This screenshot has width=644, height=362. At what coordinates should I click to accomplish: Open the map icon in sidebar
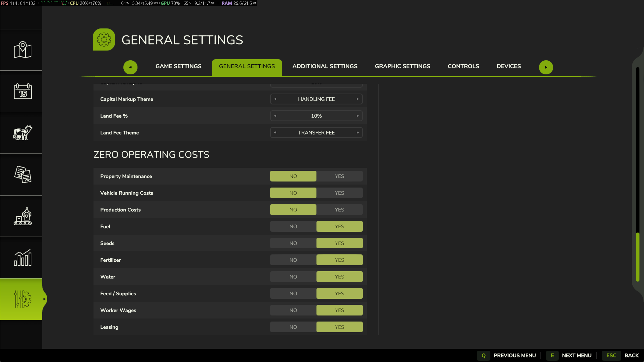pyautogui.click(x=22, y=50)
